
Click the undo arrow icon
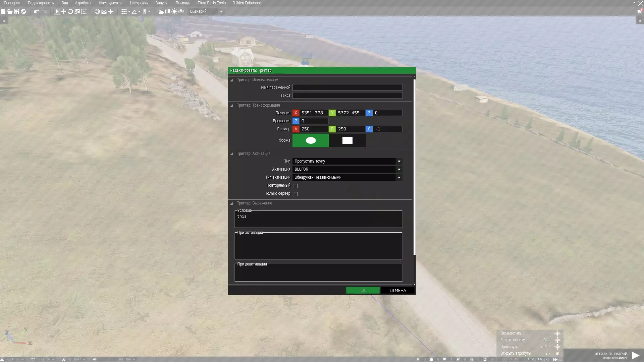pos(36,11)
